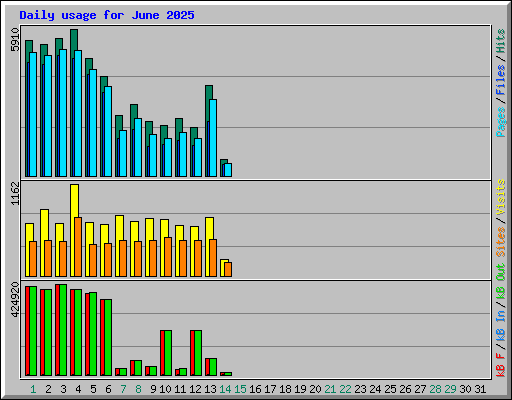Click the cyan Pages bar for day 7
Image resolution: width=512 pixels, height=400 pixels.
pyautogui.click(x=123, y=153)
